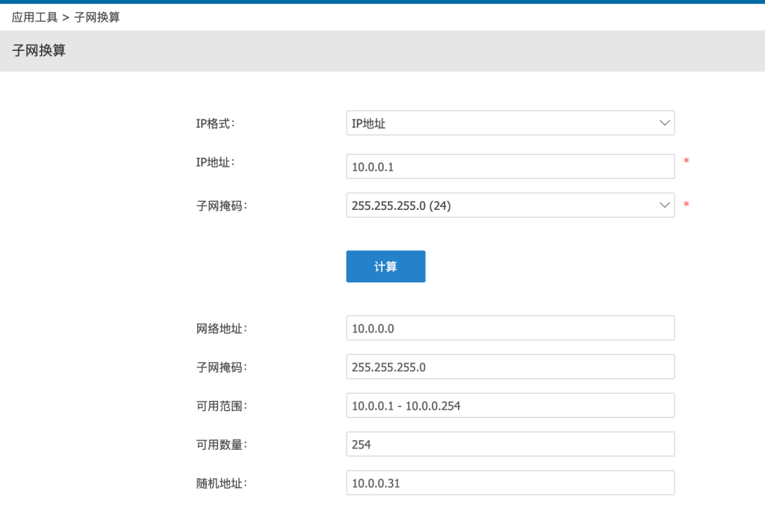Viewport: 765px width, 532px height.
Task: Click the chevron arrow on IP格式 selector
Action: coord(664,123)
